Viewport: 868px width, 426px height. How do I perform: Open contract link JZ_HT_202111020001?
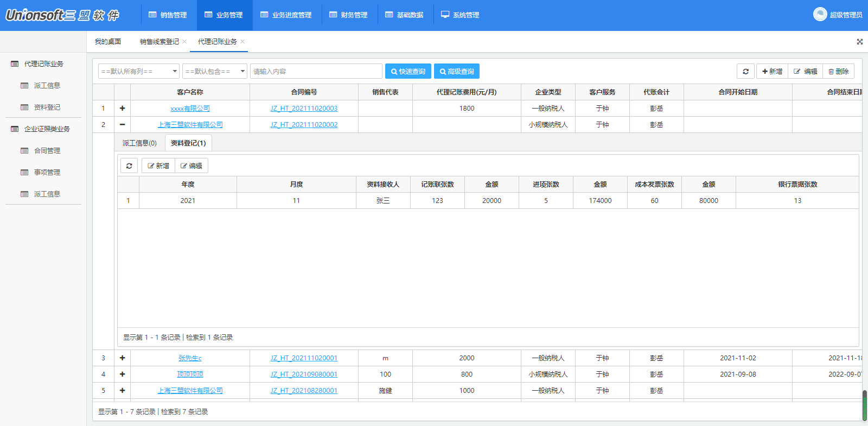pos(304,358)
